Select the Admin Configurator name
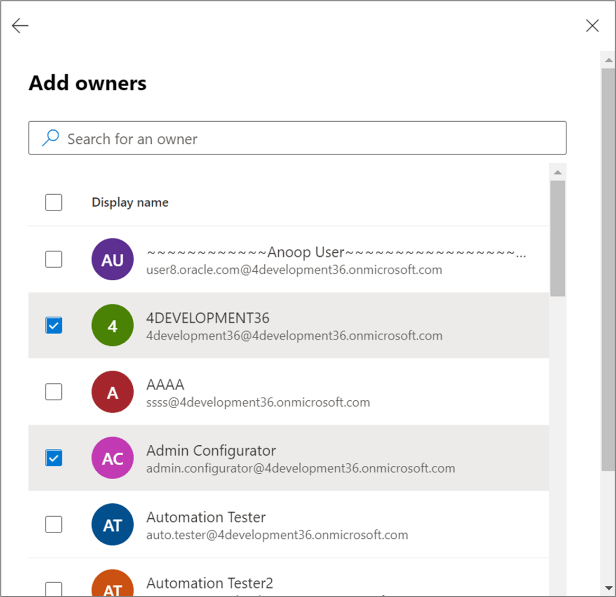This screenshot has height=597, width=616. [x=211, y=450]
